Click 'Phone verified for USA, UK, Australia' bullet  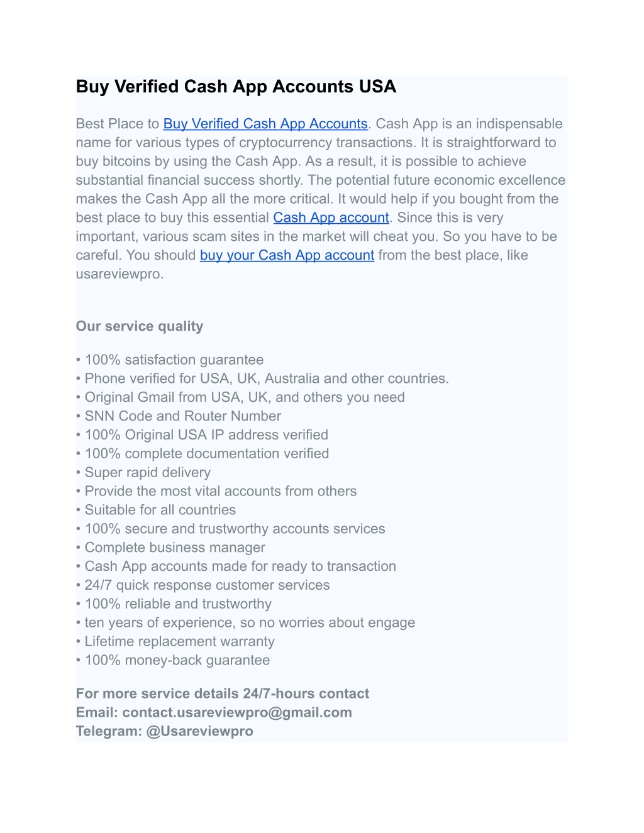click(x=262, y=378)
